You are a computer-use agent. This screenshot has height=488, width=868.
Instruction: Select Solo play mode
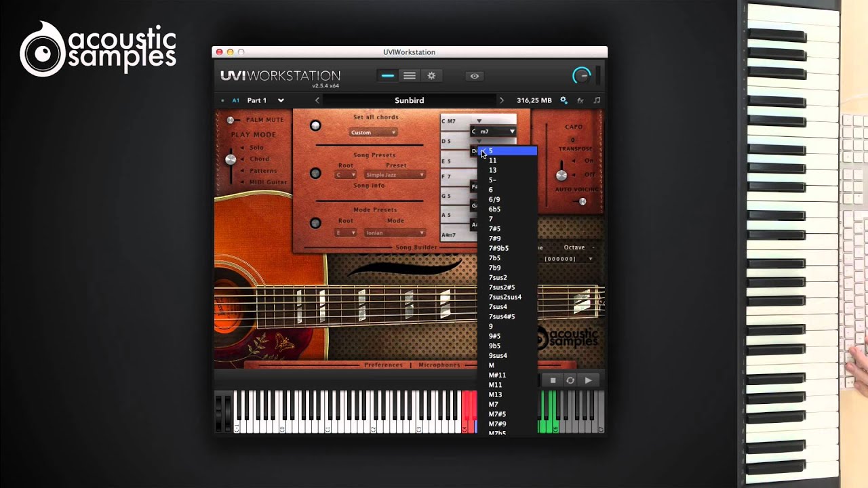(256, 148)
